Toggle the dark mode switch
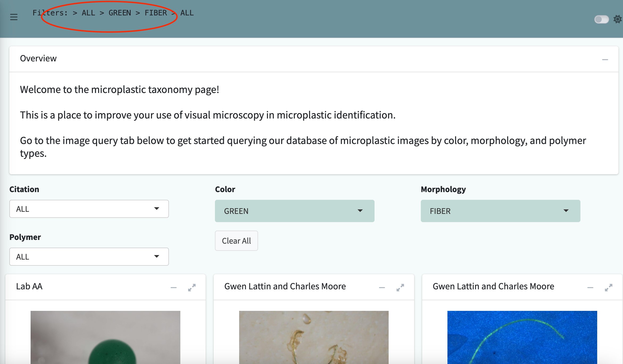 601,19
